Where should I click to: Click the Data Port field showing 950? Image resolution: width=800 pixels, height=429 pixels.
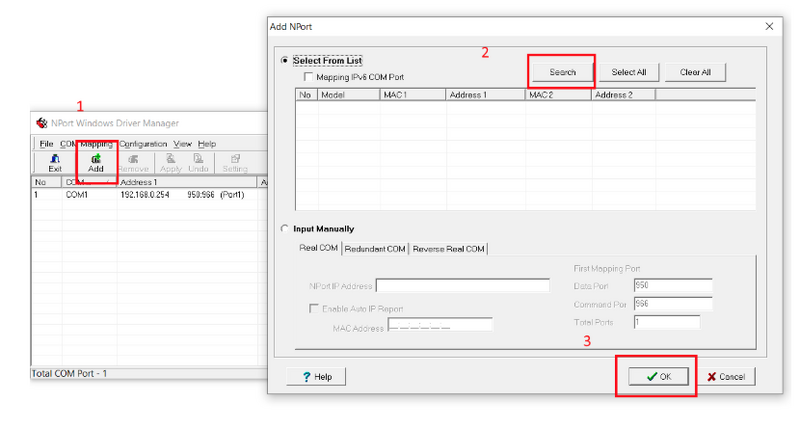673,285
